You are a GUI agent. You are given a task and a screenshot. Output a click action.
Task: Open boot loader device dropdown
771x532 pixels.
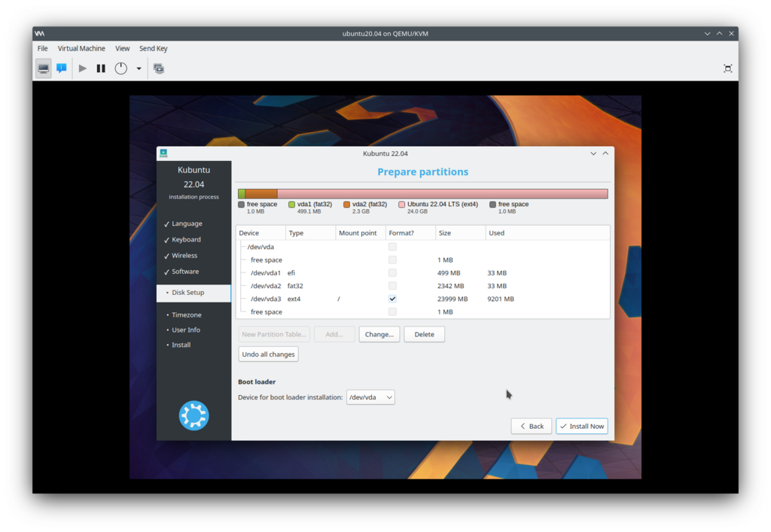(370, 397)
